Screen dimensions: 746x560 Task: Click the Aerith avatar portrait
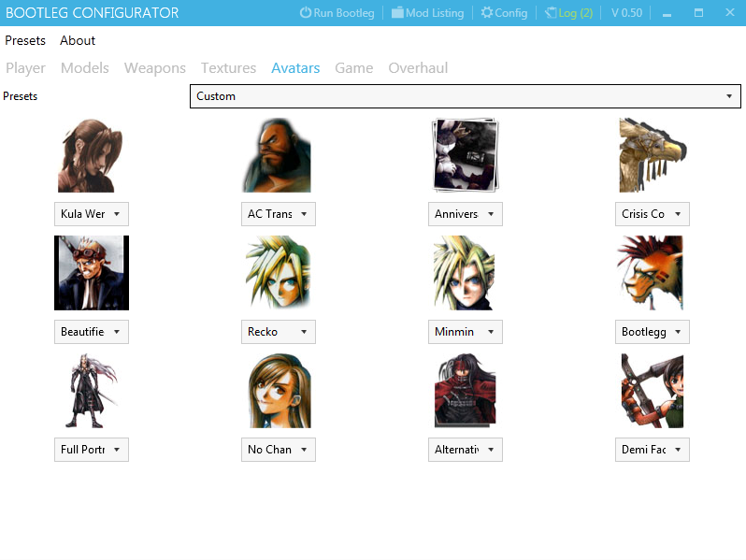pos(91,155)
